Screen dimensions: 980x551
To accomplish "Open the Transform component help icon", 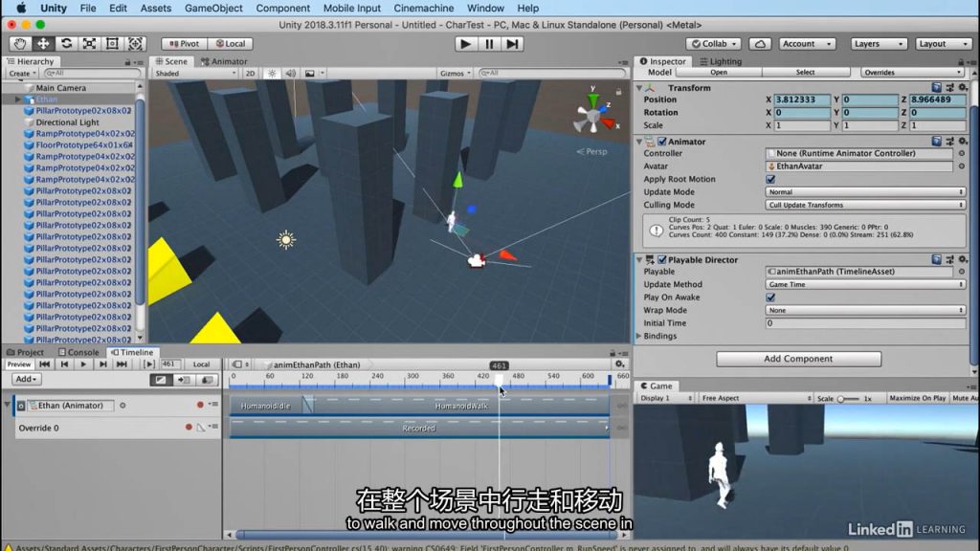I will (936, 87).
